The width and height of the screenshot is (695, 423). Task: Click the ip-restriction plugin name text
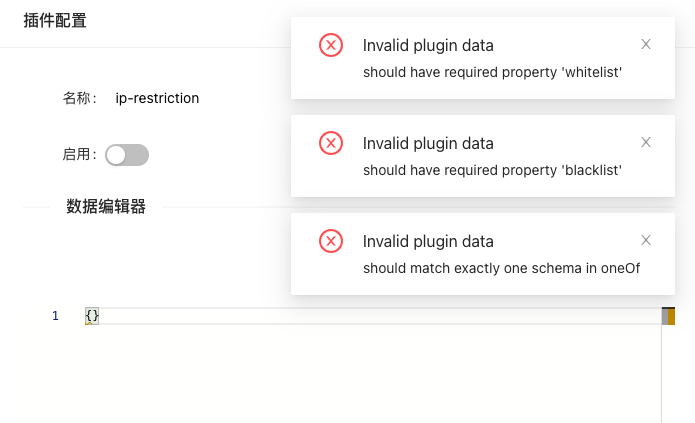click(157, 98)
